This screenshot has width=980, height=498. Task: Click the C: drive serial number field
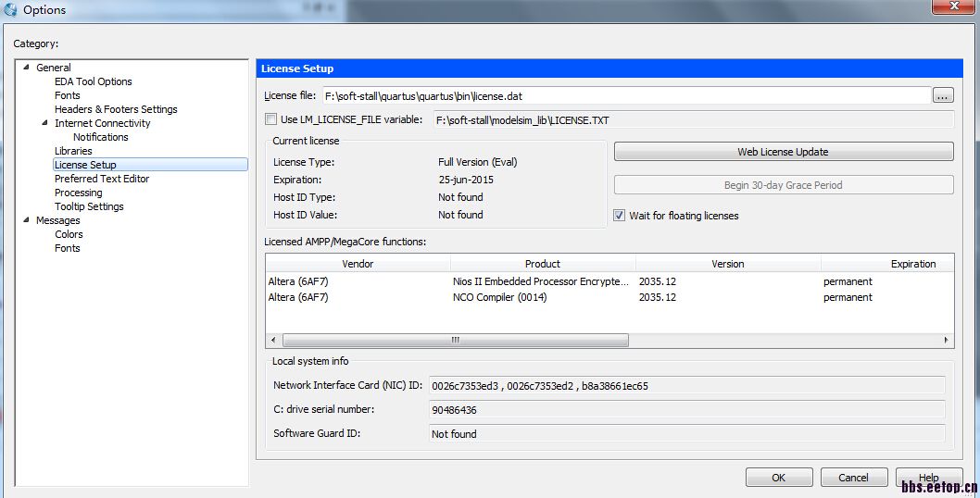point(687,410)
